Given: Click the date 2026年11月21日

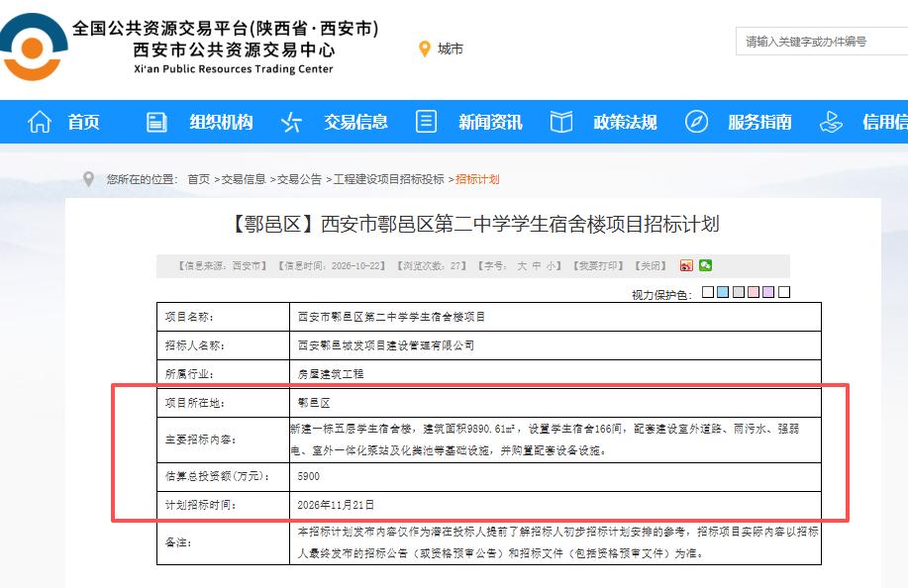Looking at the screenshot, I should click(336, 505).
